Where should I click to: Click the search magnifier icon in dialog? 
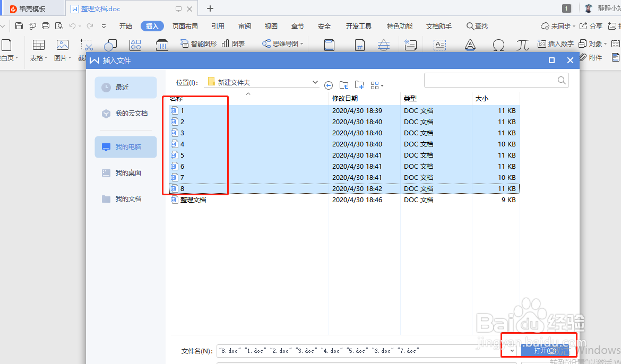(562, 81)
